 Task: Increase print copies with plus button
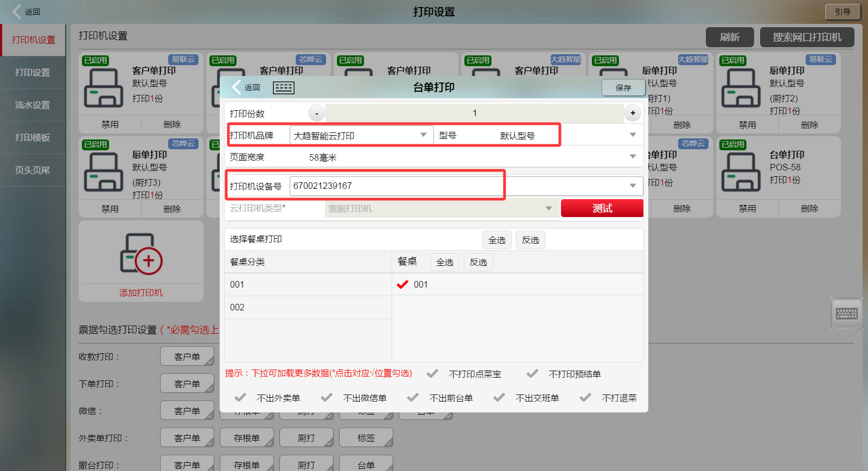pyautogui.click(x=633, y=113)
